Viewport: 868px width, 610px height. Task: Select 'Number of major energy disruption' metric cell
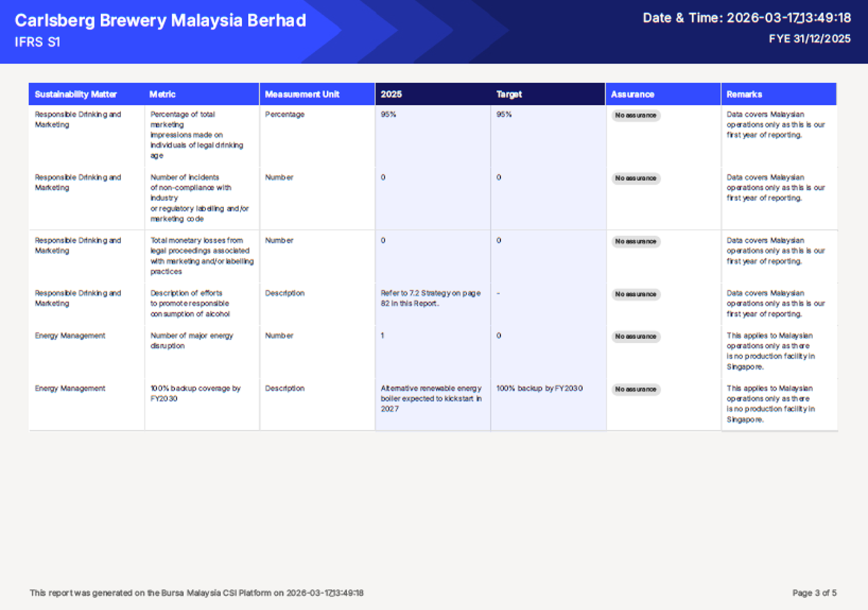[191, 341]
